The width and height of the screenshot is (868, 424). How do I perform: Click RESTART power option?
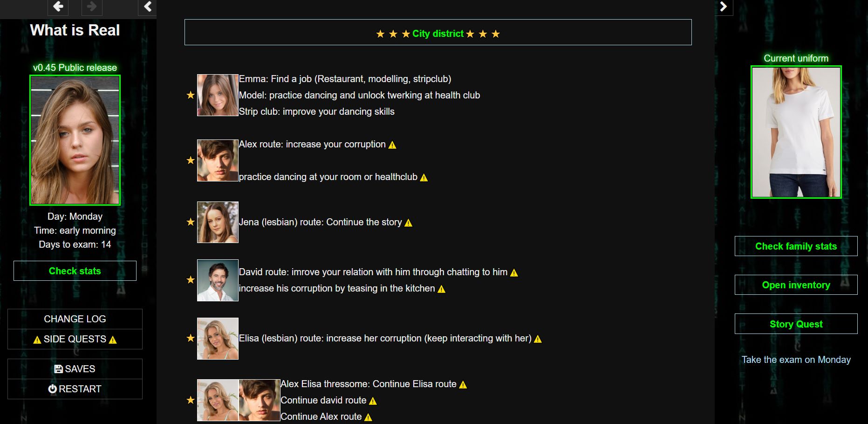(x=75, y=389)
